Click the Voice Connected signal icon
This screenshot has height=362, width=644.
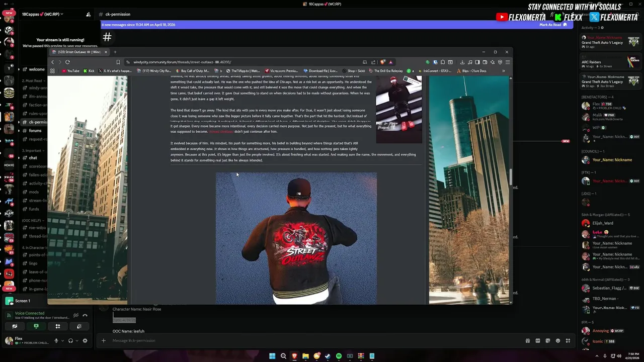pyautogui.click(x=9, y=315)
